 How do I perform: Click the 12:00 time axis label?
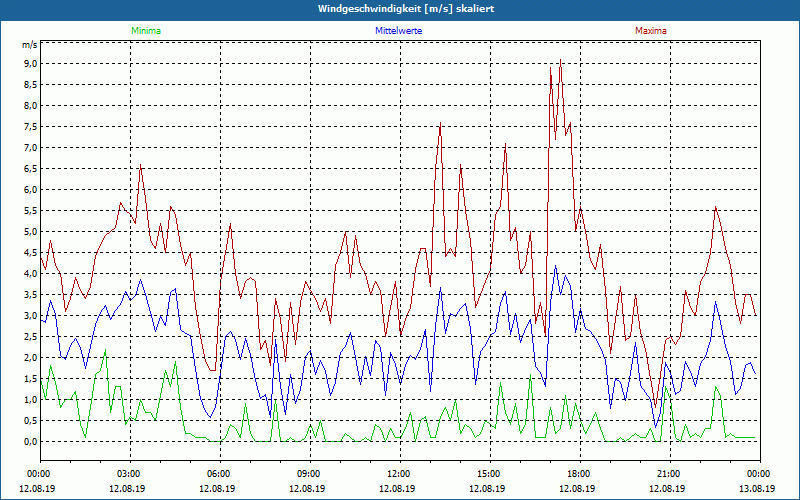click(397, 474)
